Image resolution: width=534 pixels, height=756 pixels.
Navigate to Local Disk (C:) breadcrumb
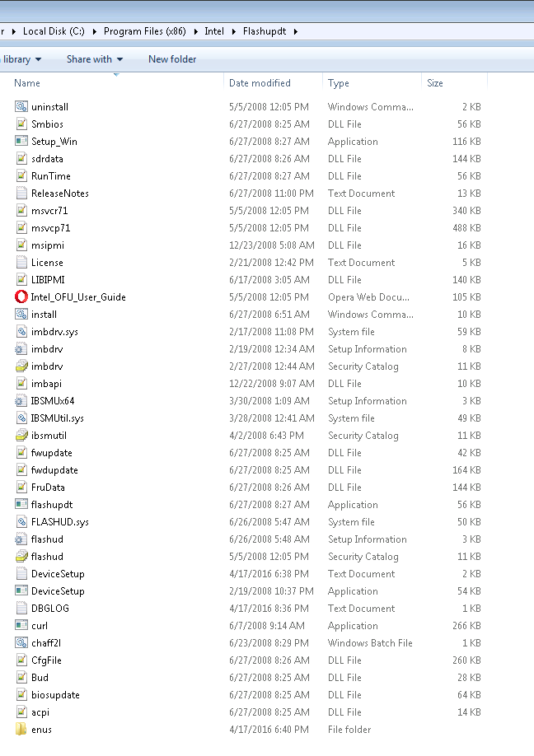pos(54,31)
